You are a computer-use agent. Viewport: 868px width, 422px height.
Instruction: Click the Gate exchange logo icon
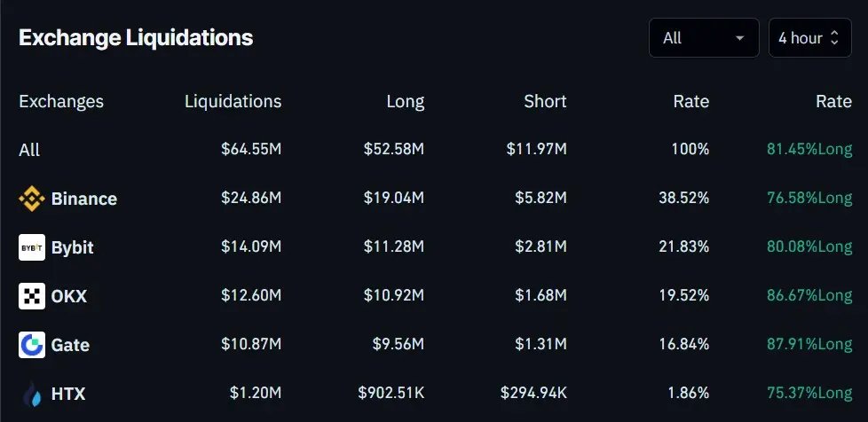pyautogui.click(x=32, y=345)
